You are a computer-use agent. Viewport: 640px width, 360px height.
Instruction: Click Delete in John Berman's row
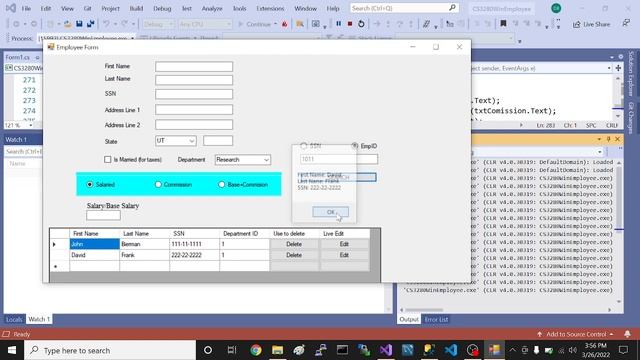[x=294, y=244]
